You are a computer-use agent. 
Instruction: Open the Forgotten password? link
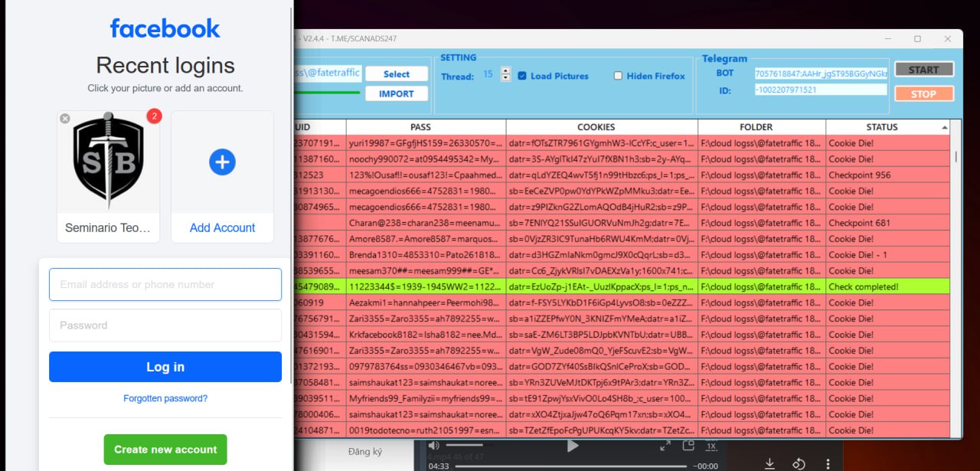tap(165, 398)
